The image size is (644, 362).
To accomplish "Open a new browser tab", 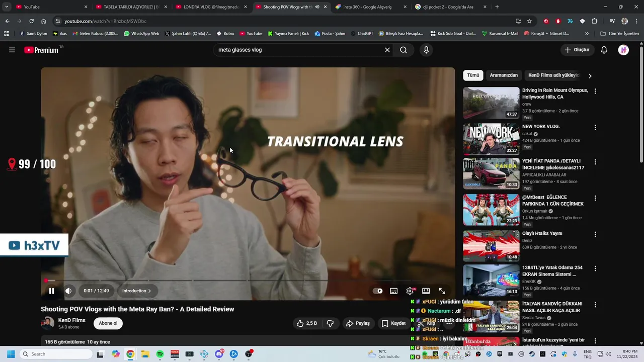I will tap(497, 7).
